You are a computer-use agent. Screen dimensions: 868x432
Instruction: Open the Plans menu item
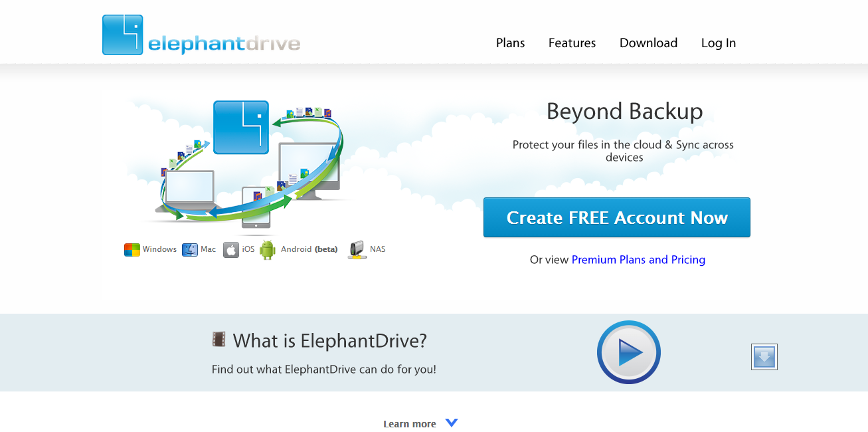[510, 43]
